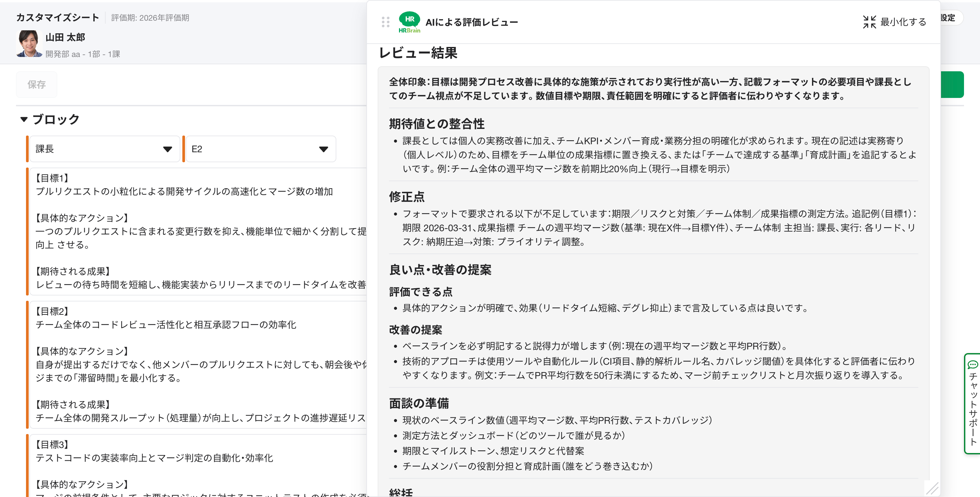Click the HRBrain logo icon
The image size is (980, 497).
409,22
